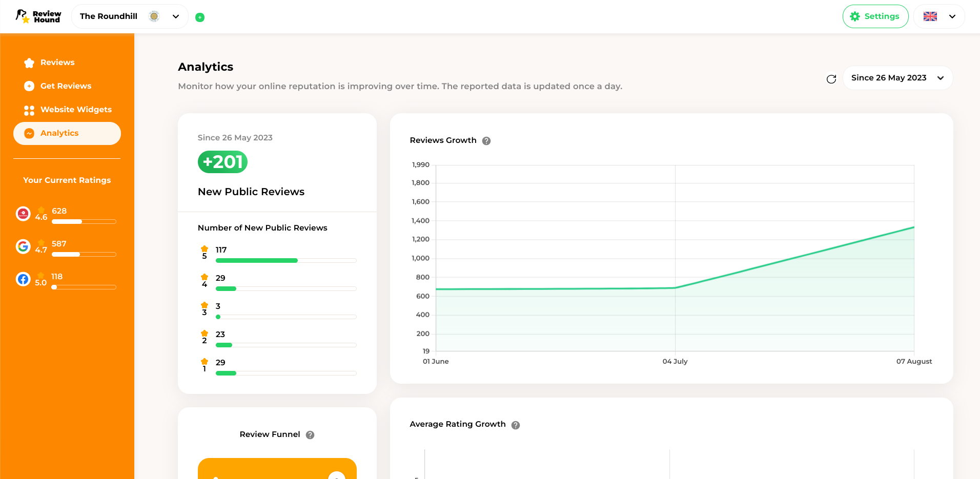
Task: Click the 'Your Current Ratings' heading
Action: (x=67, y=180)
